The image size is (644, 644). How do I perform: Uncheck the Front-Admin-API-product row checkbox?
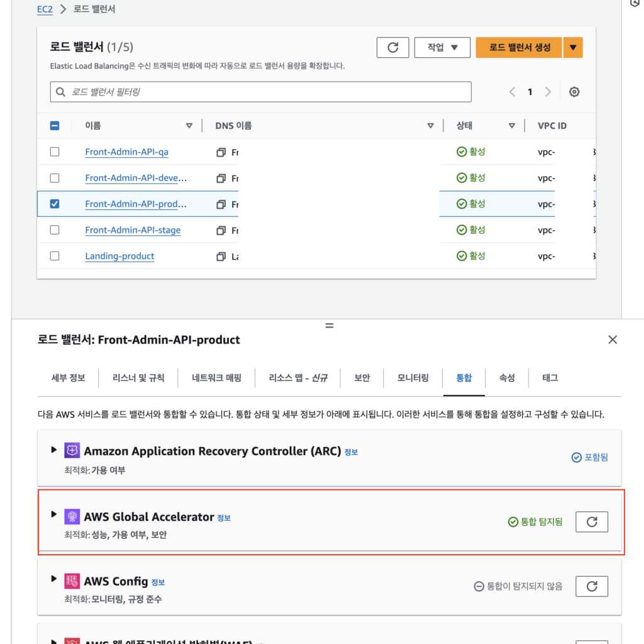pyautogui.click(x=54, y=203)
